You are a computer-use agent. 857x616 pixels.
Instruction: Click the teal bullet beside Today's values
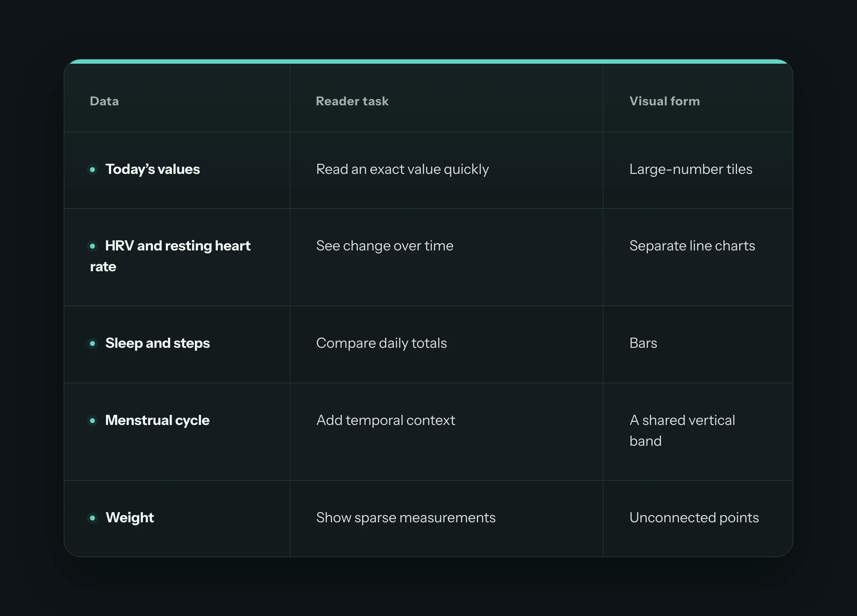(x=92, y=170)
